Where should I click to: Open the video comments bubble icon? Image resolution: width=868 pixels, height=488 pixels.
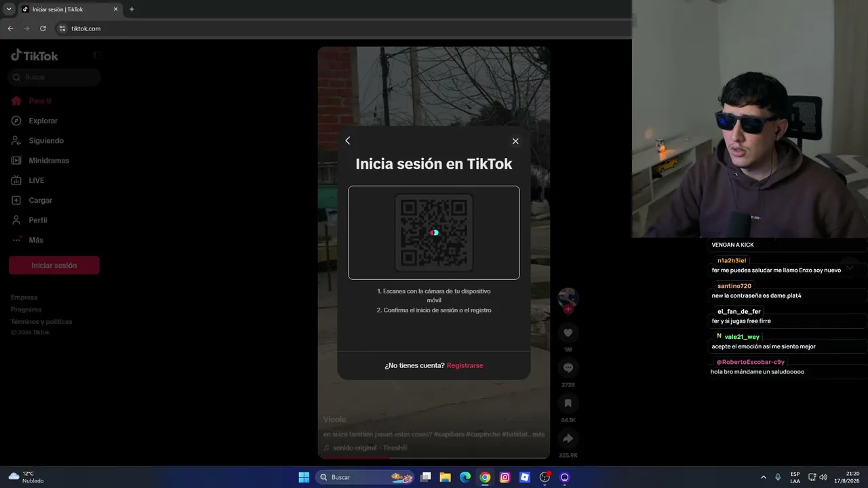pos(568,368)
